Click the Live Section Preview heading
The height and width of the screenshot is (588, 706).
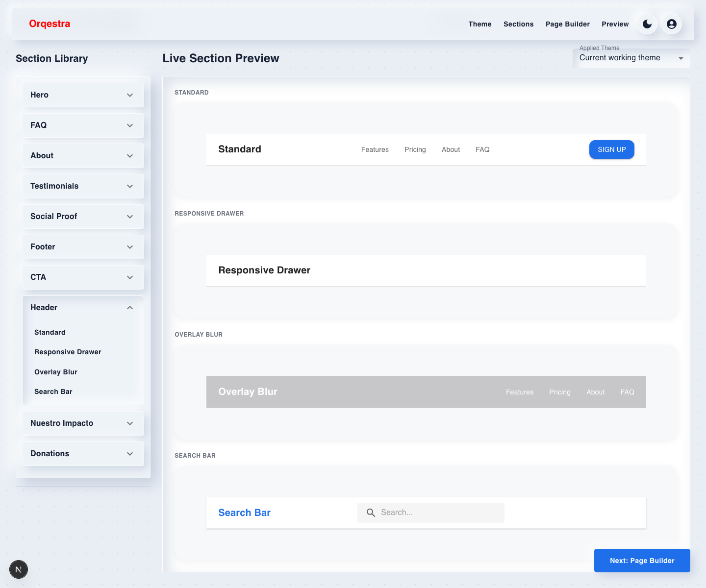point(221,58)
